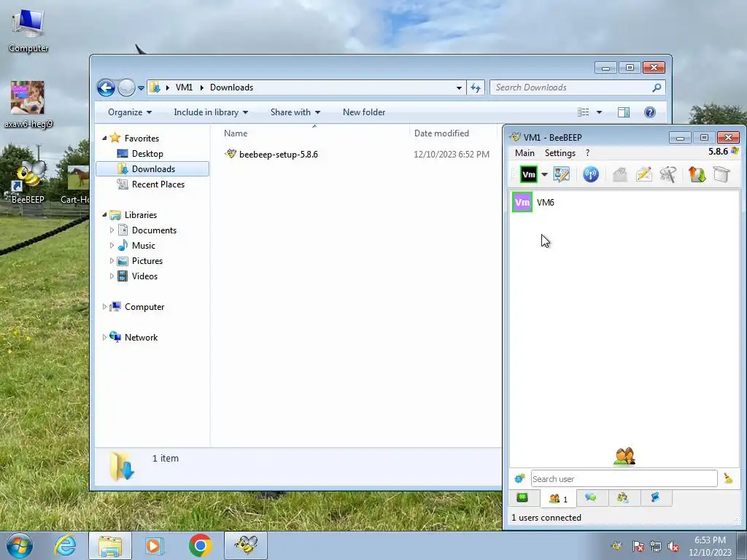Open the address bar history dropdown
747x560 pixels.
459,87
